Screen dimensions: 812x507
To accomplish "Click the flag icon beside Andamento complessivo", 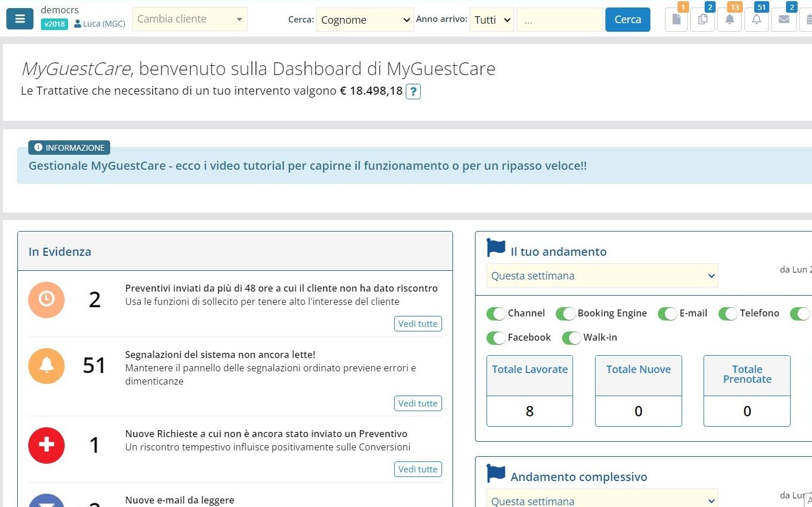I will click(x=496, y=473).
